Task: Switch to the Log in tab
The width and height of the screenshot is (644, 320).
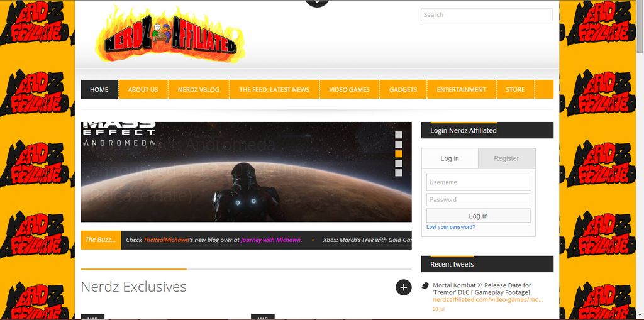Action: point(450,158)
